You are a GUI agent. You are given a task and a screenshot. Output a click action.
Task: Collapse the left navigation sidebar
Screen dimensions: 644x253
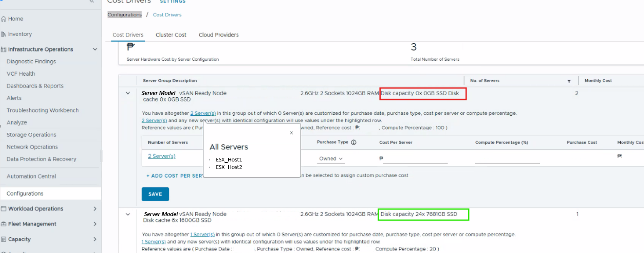[92, 2]
